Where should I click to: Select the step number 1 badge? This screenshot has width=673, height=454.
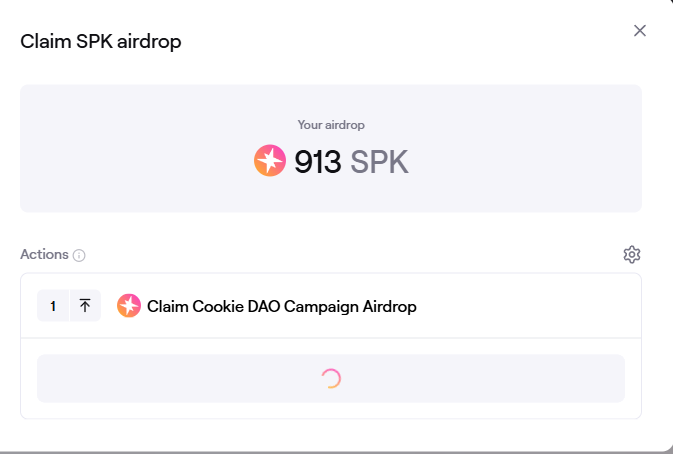[53, 306]
